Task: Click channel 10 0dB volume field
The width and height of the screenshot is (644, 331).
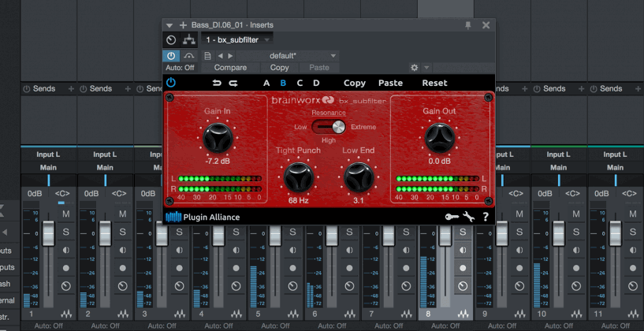Action: 545,193
